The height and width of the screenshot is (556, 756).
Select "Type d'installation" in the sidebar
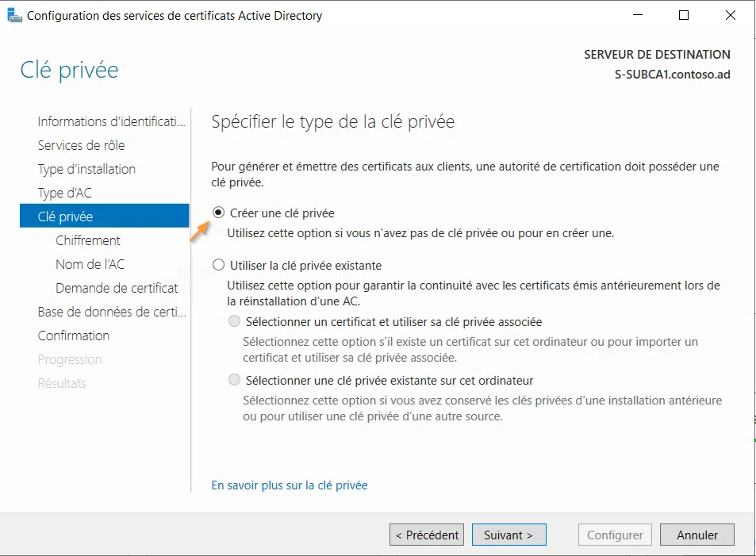point(86,169)
